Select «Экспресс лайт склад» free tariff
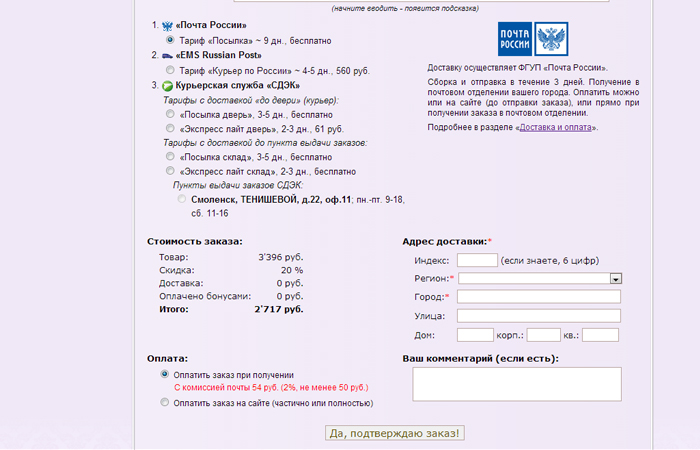 (169, 171)
